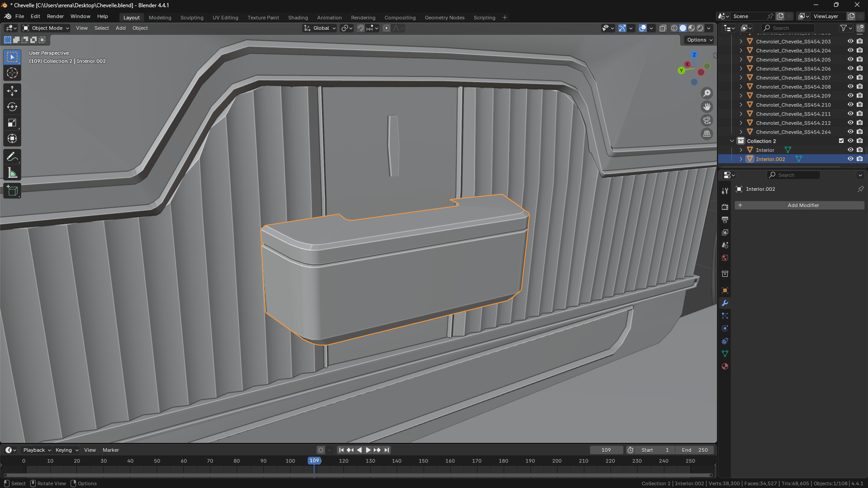Click frame 109 playhead marker
868x488 pixels.
pyautogui.click(x=314, y=460)
